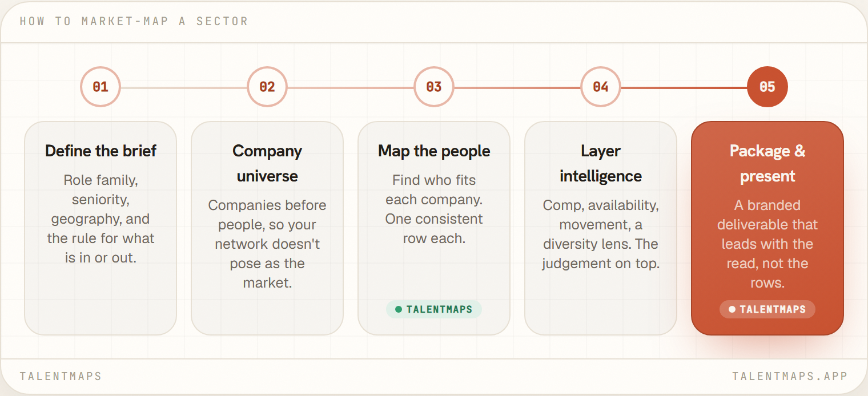Click the TALENTMAPS footer brand text
The width and height of the screenshot is (868, 396).
tap(61, 377)
